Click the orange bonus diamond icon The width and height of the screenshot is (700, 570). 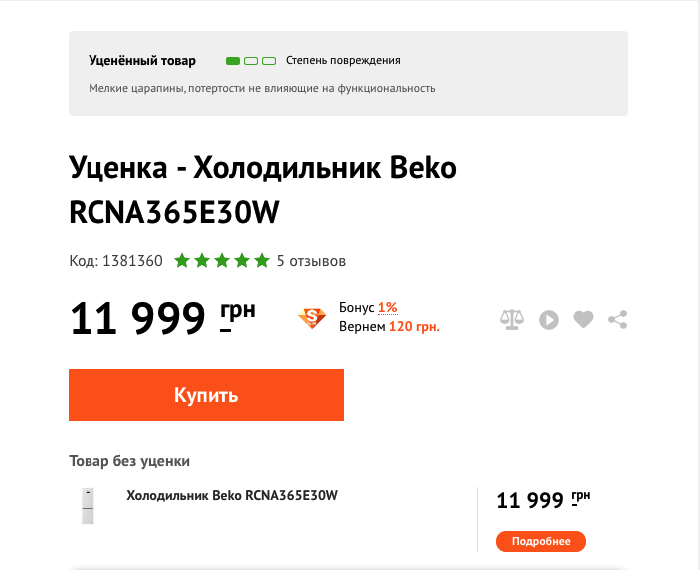(313, 317)
